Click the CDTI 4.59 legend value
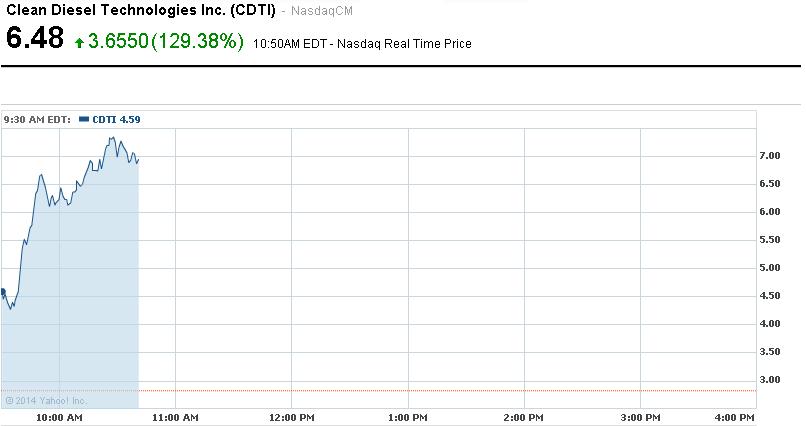This screenshot has width=806, height=426. click(116, 119)
